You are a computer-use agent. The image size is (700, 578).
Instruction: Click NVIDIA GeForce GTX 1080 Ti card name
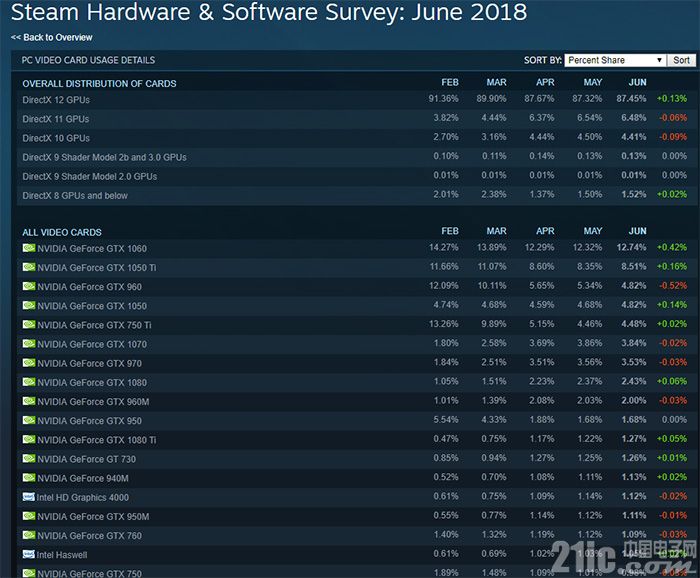click(97, 441)
